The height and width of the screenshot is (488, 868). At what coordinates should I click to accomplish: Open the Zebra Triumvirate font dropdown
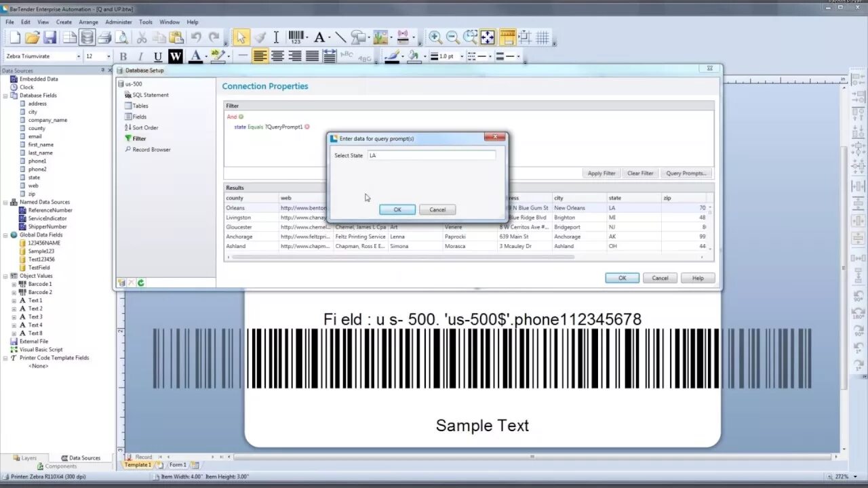(x=78, y=56)
